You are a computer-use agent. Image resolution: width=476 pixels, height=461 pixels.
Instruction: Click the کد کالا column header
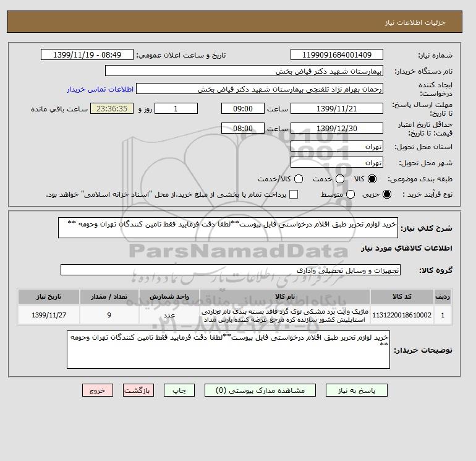(x=402, y=296)
